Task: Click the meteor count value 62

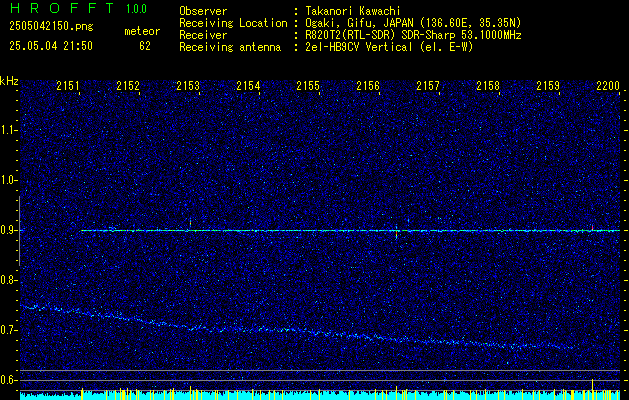Action: point(145,46)
